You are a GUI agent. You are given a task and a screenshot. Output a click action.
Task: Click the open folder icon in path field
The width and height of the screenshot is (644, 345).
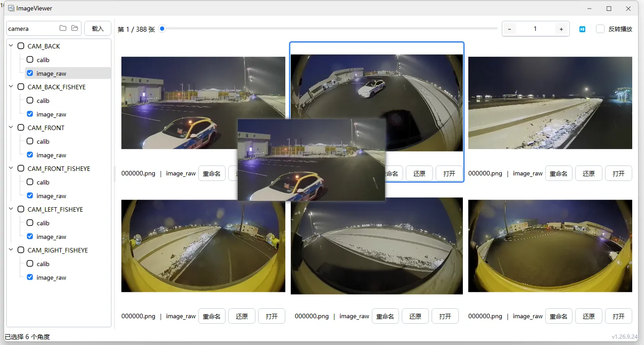[75, 28]
